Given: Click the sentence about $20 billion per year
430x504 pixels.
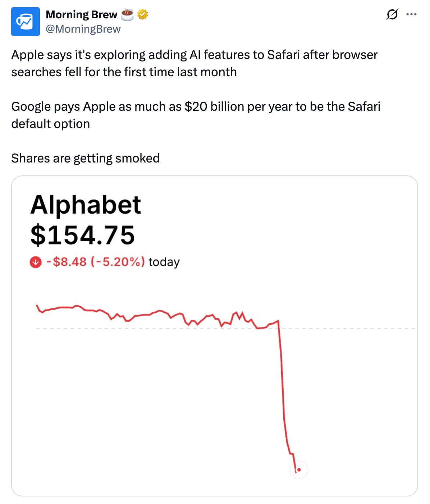Looking at the screenshot, I should coord(196,115).
